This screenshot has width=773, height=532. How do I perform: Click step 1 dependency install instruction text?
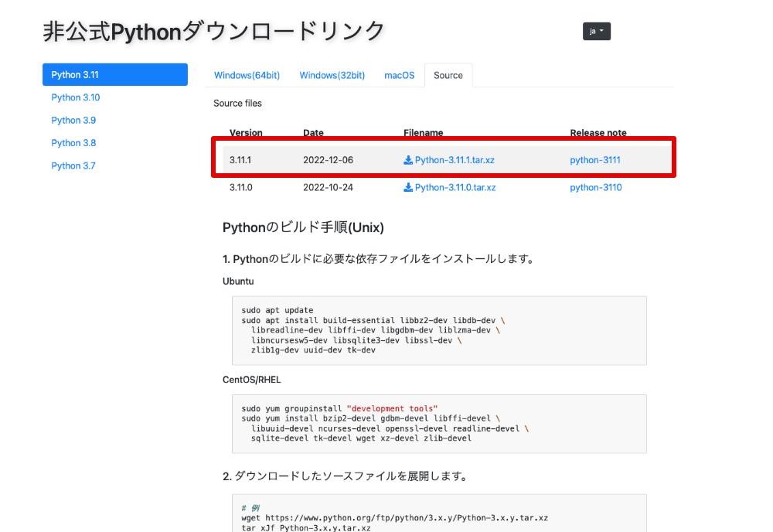pyautogui.click(x=380, y=259)
